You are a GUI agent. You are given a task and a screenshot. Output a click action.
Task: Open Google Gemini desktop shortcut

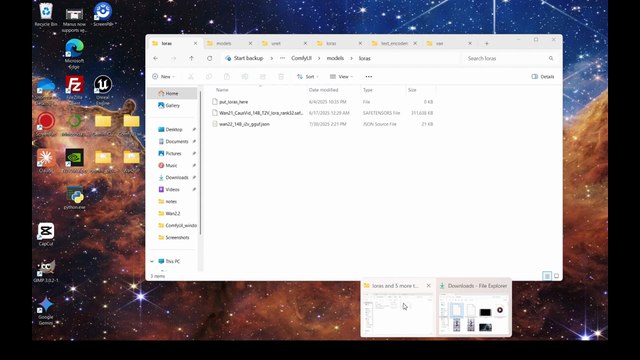point(46,311)
